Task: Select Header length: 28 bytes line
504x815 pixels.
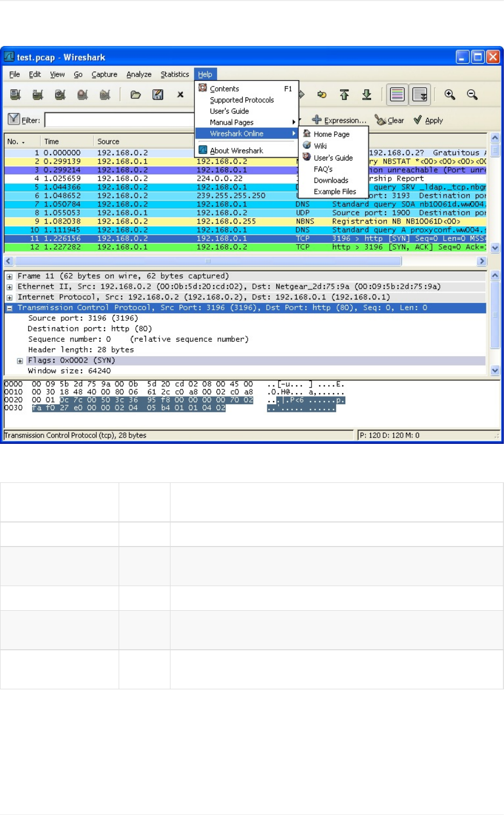Action: [x=81, y=350]
